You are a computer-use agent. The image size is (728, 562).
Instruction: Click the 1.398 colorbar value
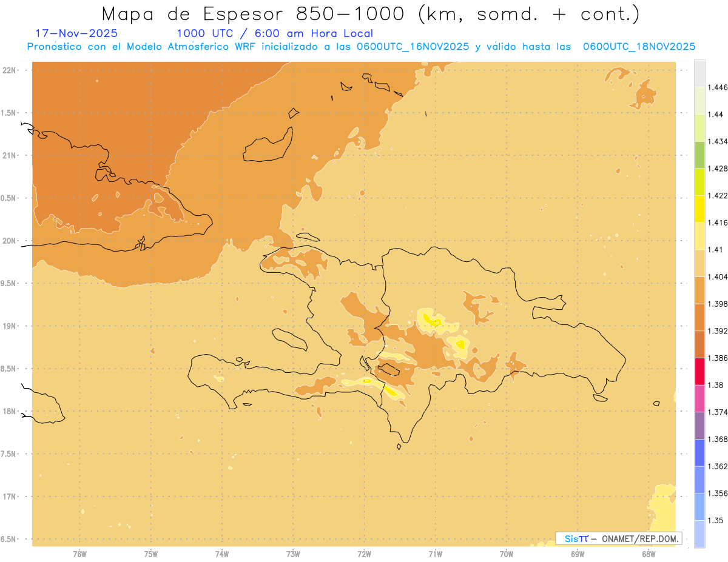pos(717,304)
